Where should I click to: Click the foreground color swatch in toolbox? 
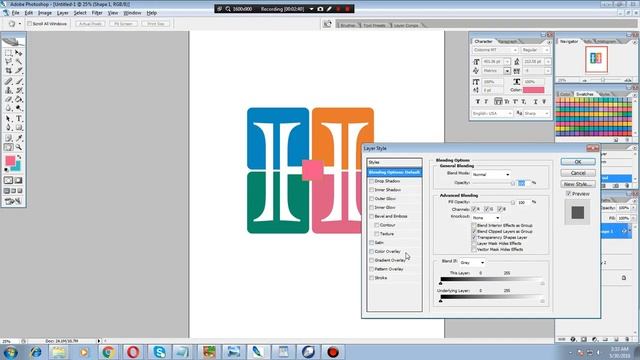tap(10, 160)
